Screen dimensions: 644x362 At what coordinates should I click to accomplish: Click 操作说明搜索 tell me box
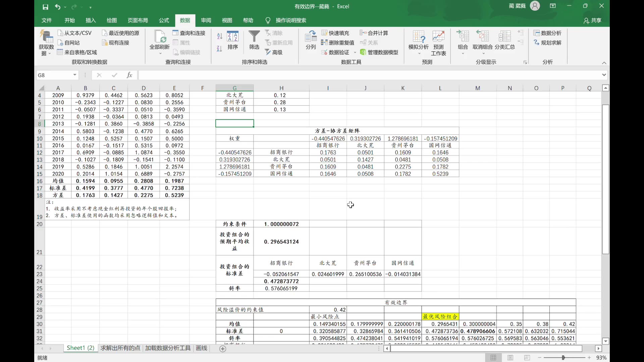tap(291, 20)
